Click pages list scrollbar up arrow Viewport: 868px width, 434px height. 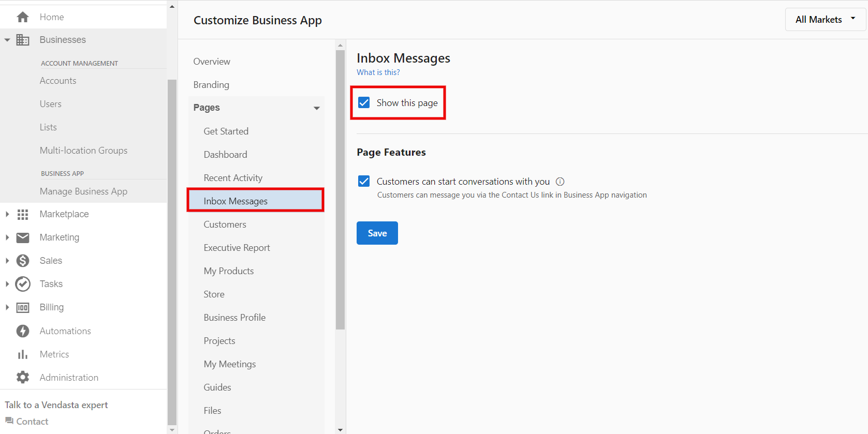pyautogui.click(x=340, y=46)
